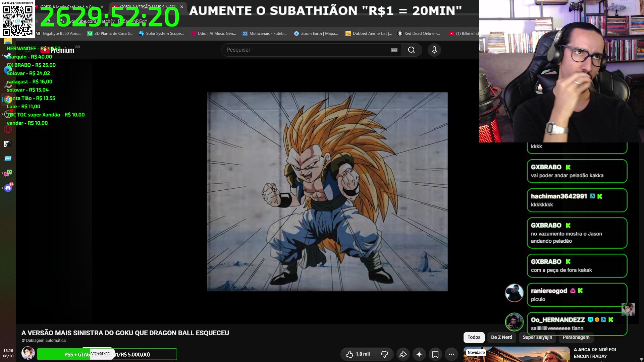Image resolution: width=644 pixels, height=362 pixels.
Task: Open the Dubbed Anime List bookmark
Action: coord(369,34)
